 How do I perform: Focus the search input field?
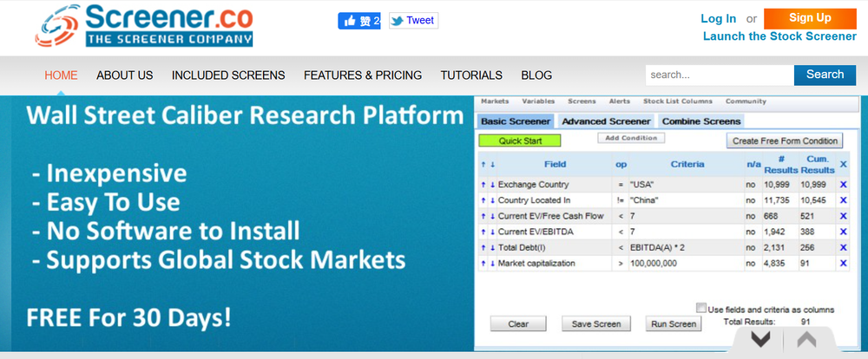click(720, 75)
